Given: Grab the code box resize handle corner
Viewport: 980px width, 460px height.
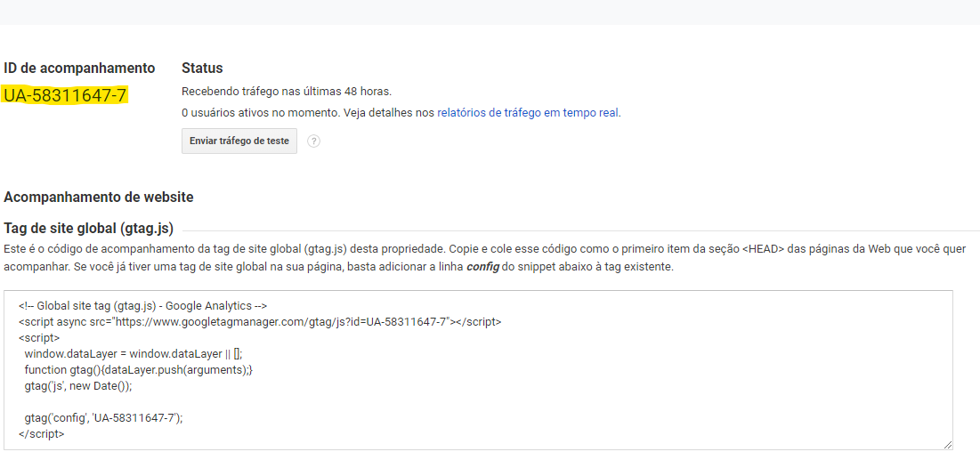Looking at the screenshot, I should [947, 444].
